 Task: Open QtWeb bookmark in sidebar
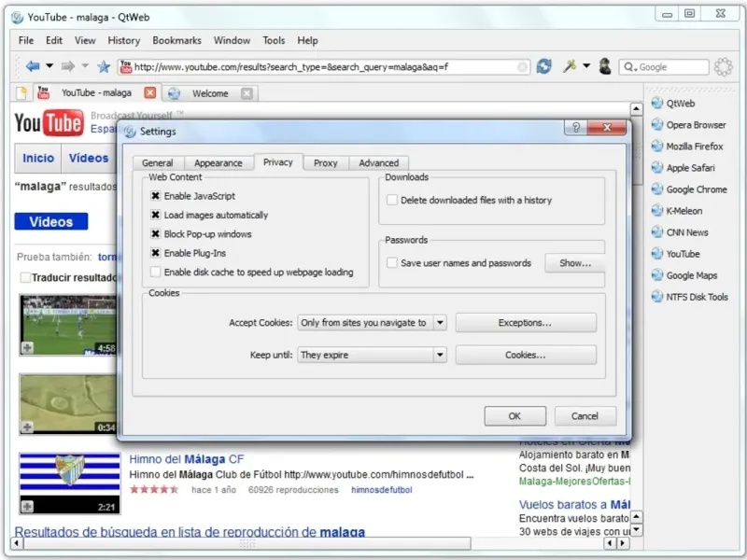pyautogui.click(x=673, y=104)
